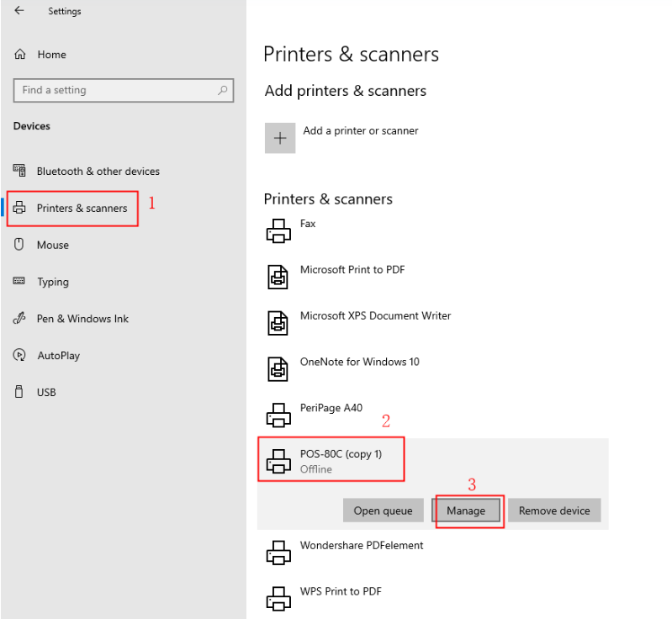Click the Manage button
The width and height of the screenshot is (672, 619).
click(x=466, y=511)
